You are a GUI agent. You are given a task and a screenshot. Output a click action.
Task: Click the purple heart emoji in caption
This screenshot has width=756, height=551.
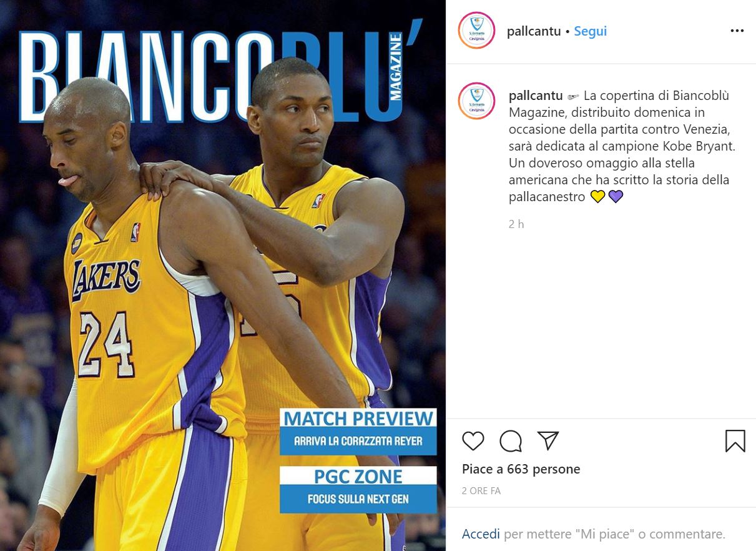click(x=616, y=197)
